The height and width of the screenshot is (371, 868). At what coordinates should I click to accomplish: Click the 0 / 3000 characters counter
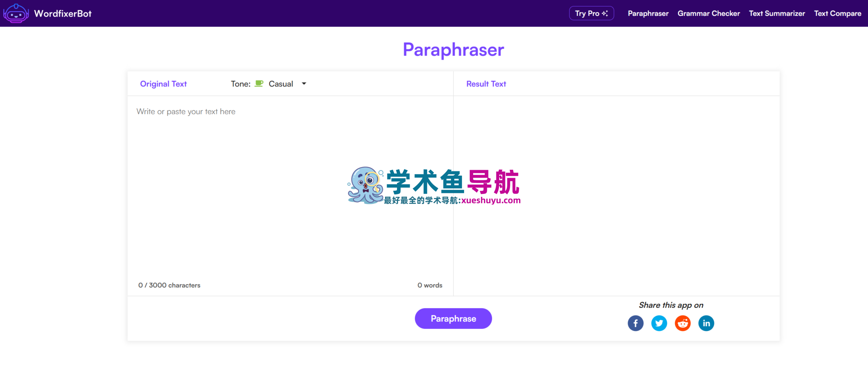click(x=169, y=285)
